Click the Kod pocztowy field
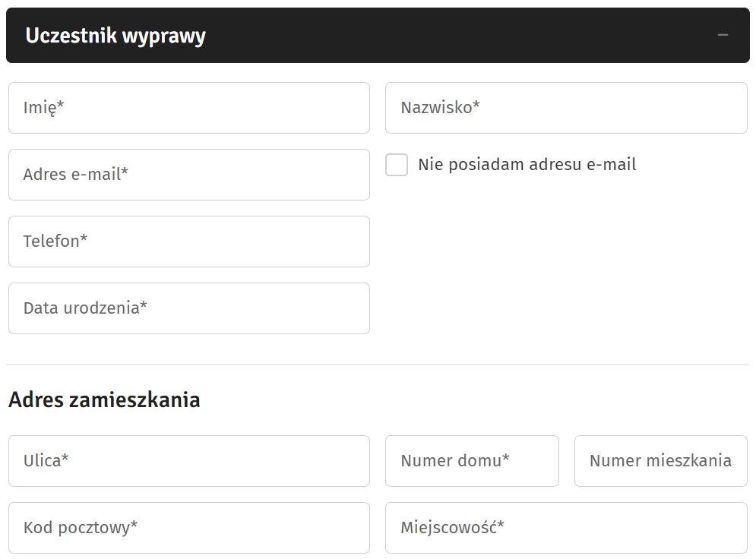Viewport: 756px width, 559px height. pyautogui.click(x=189, y=528)
